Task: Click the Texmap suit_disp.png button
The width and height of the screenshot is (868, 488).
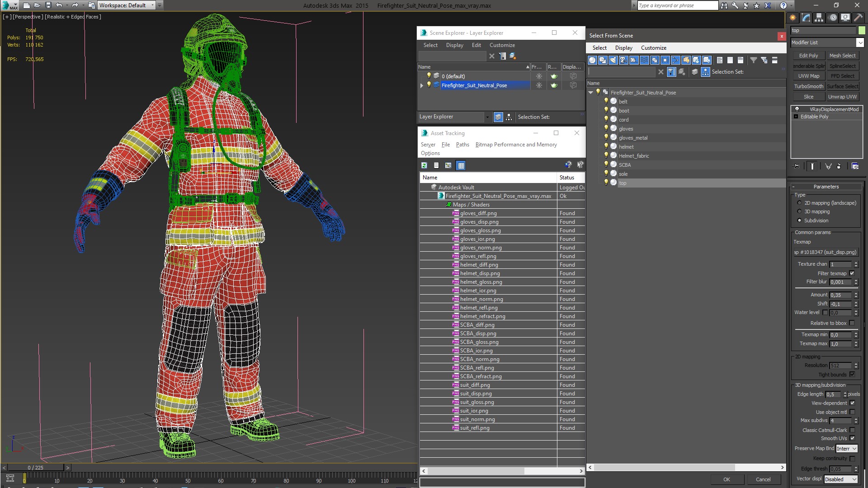Action: click(826, 253)
